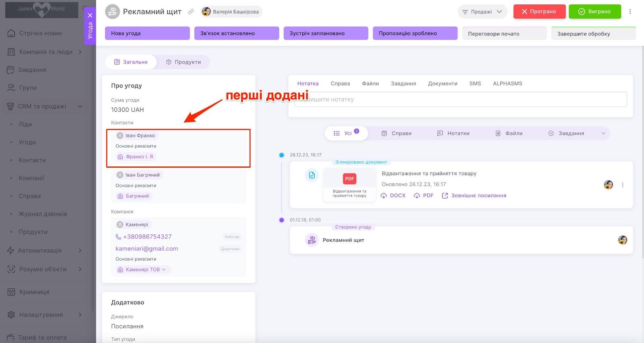The width and height of the screenshot is (644, 343).
Task: Expand the Компанія та люди menu
Action: (80, 52)
